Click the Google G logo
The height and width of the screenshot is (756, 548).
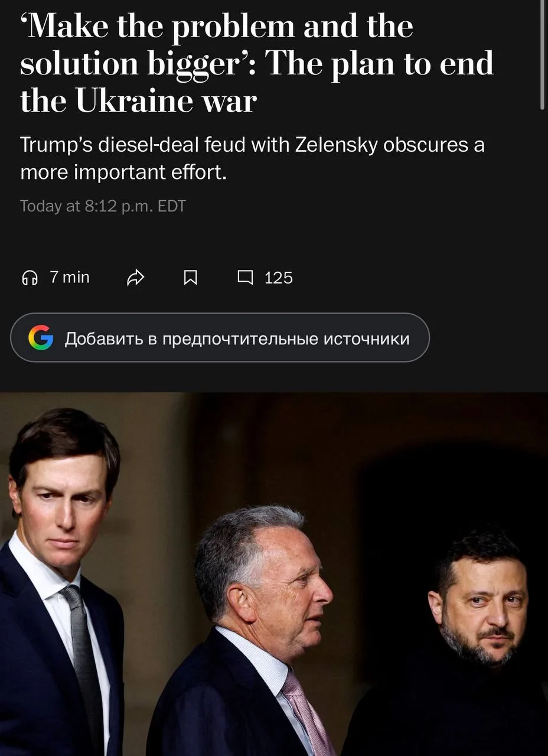[41, 338]
